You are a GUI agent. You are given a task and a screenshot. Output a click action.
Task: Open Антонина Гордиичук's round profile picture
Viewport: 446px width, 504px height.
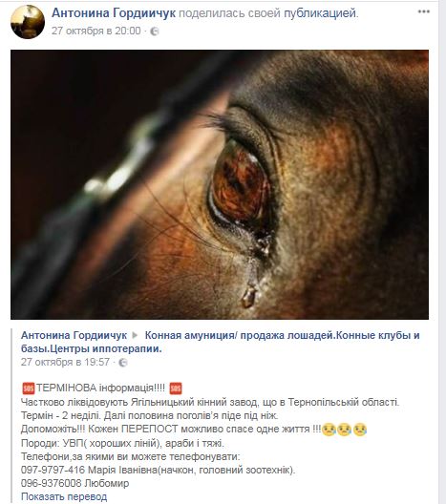click(x=28, y=22)
